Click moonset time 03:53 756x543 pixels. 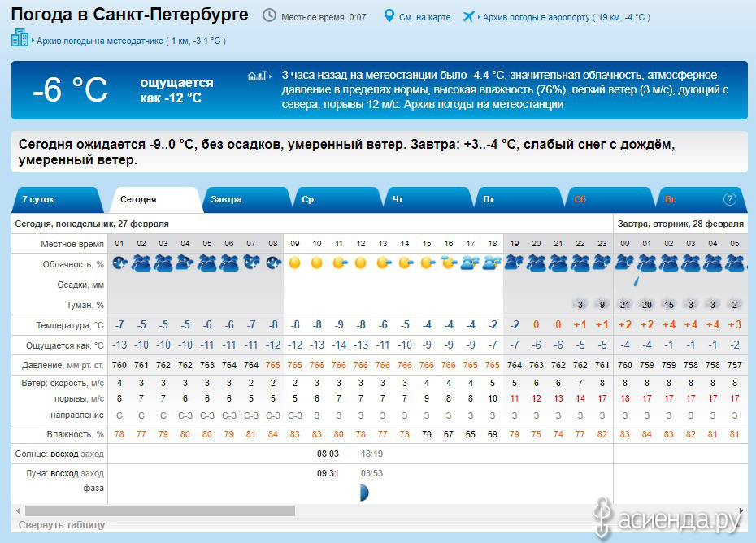371,474
